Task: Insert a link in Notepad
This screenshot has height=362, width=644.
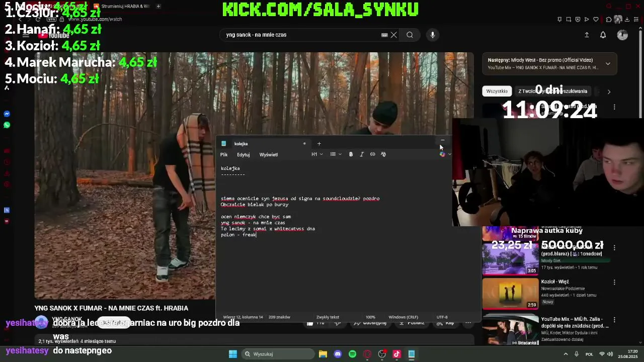Action: (x=372, y=154)
